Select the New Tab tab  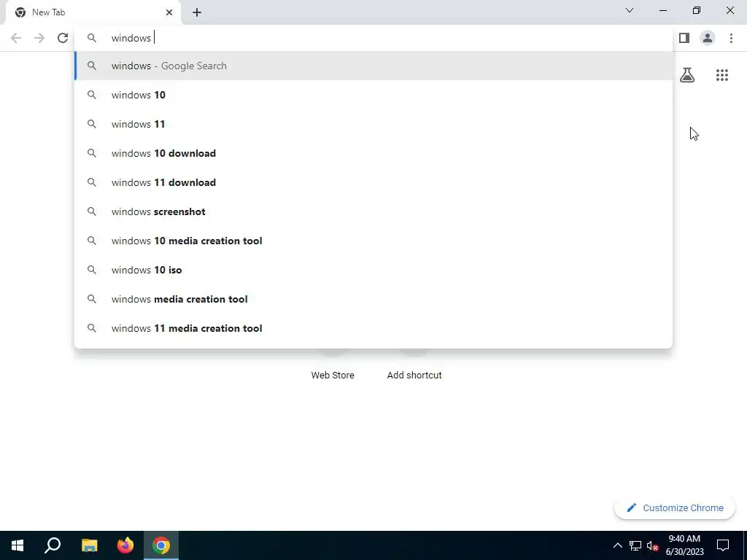click(94, 12)
